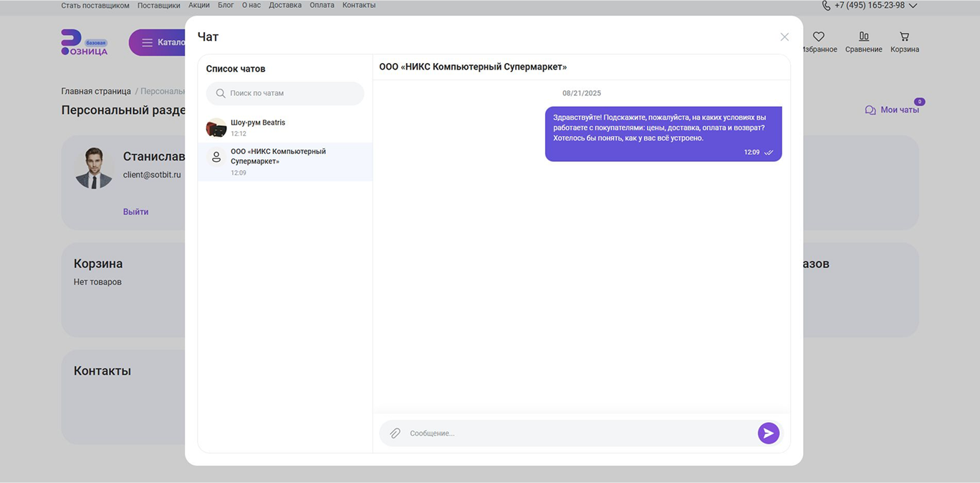
Task: Click the НИКС chat user avatar icon
Action: [x=216, y=157]
